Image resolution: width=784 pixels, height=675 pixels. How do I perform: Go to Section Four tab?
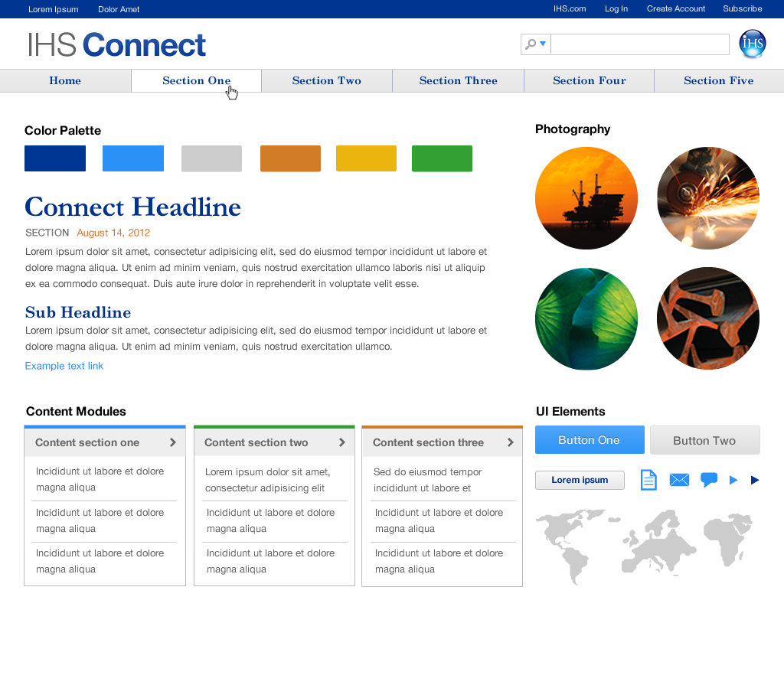[x=589, y=80]
